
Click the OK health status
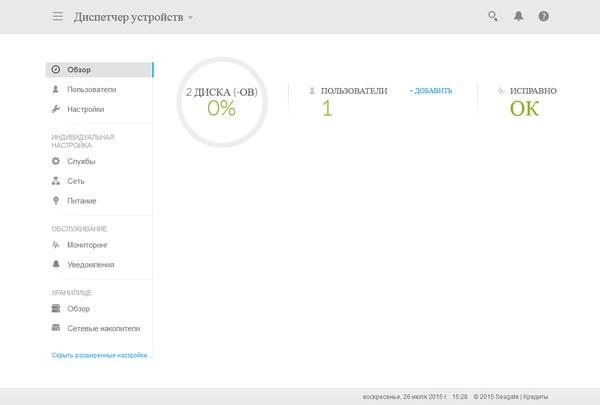pyautogui.click(x=524, y=109)
